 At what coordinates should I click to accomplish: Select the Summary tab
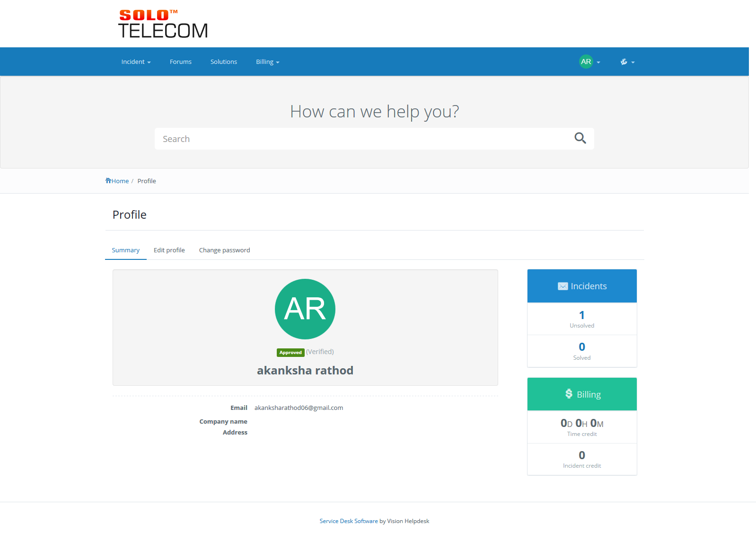125,250
